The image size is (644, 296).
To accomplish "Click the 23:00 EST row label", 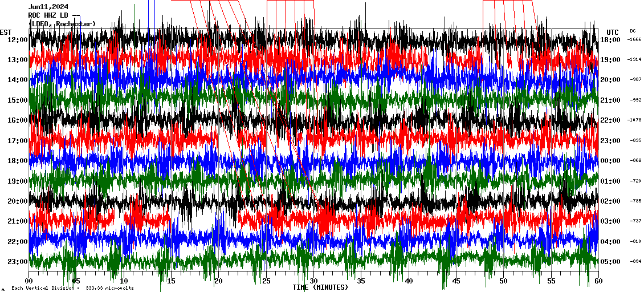I will (x=17, y=262).
